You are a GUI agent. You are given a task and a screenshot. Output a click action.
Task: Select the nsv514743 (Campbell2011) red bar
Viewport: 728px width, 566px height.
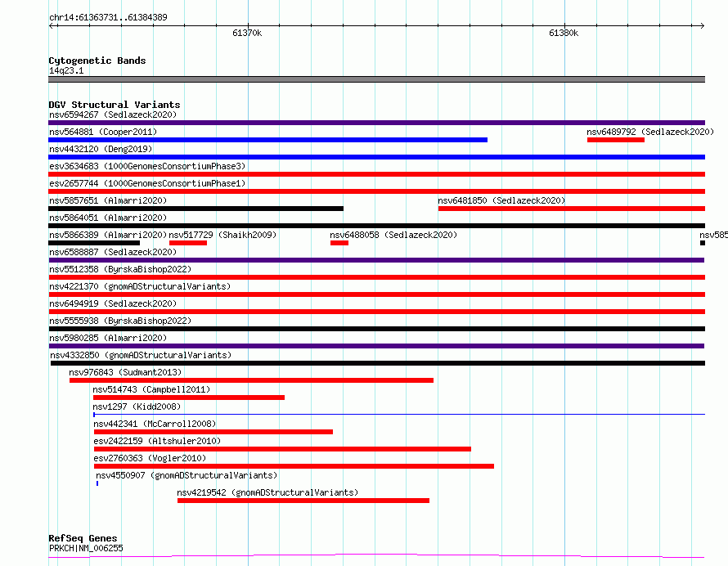pos(189,398)
